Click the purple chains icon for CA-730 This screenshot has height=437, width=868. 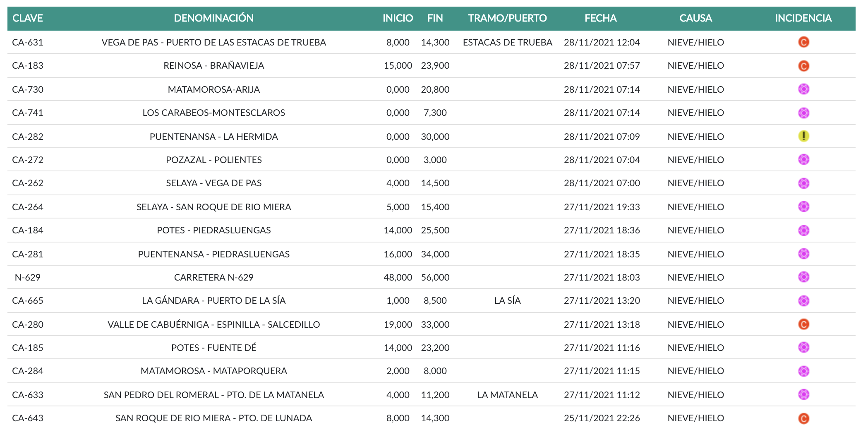pyautogui.click(x=803, y=89)
